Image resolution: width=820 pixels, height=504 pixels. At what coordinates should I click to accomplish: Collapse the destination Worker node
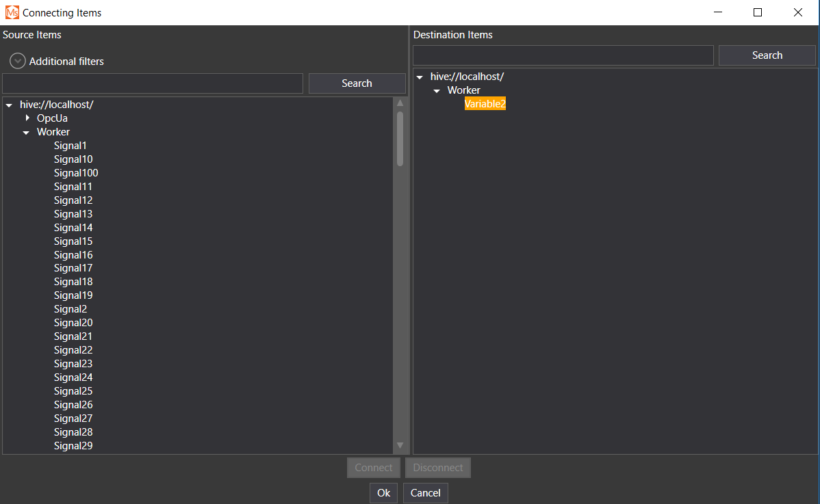tap(437, 91)
